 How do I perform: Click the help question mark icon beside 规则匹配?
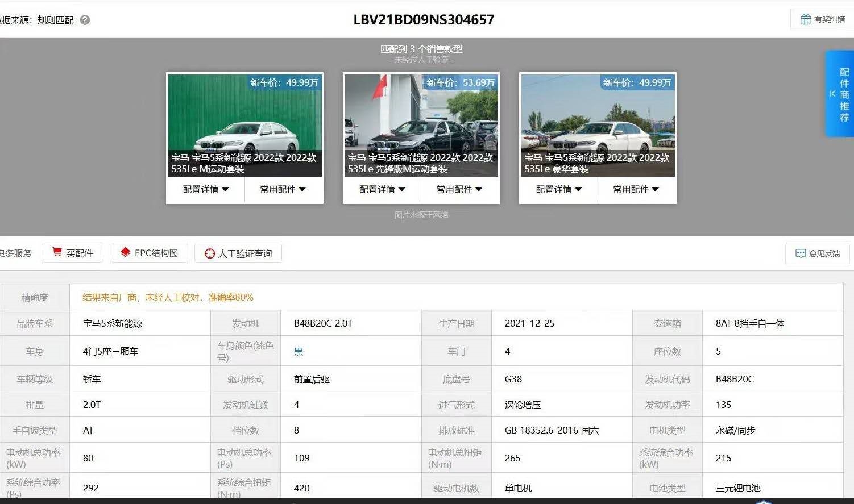tap(85, 20)
